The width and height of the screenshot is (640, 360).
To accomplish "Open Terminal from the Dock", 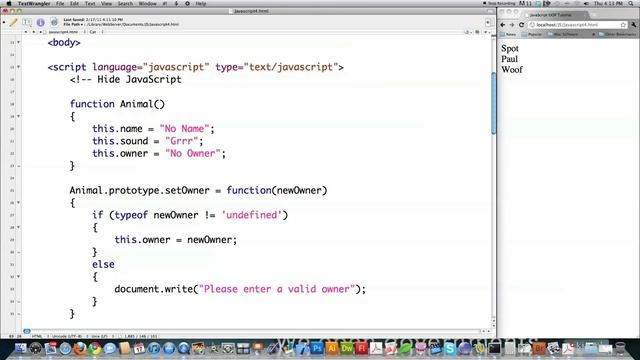I will coord(494,349).
